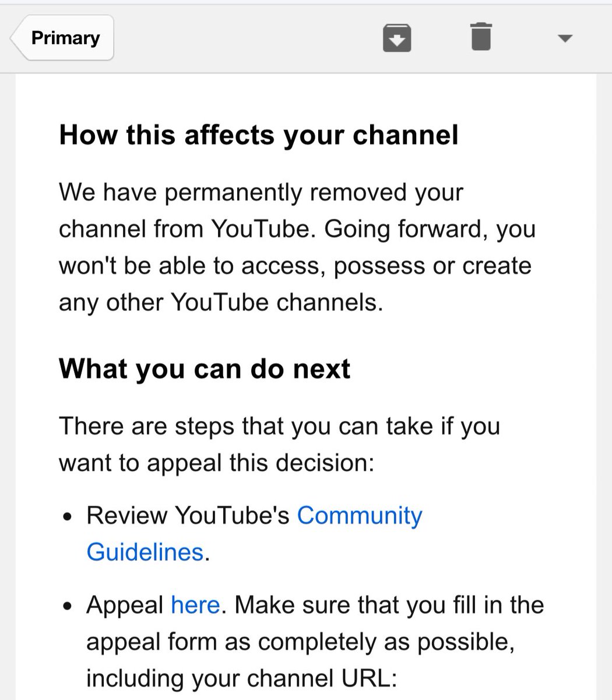Viewport: 612px width, 700px height.
Task: Go back to the Primary inbox
Action: click(62, 38)
